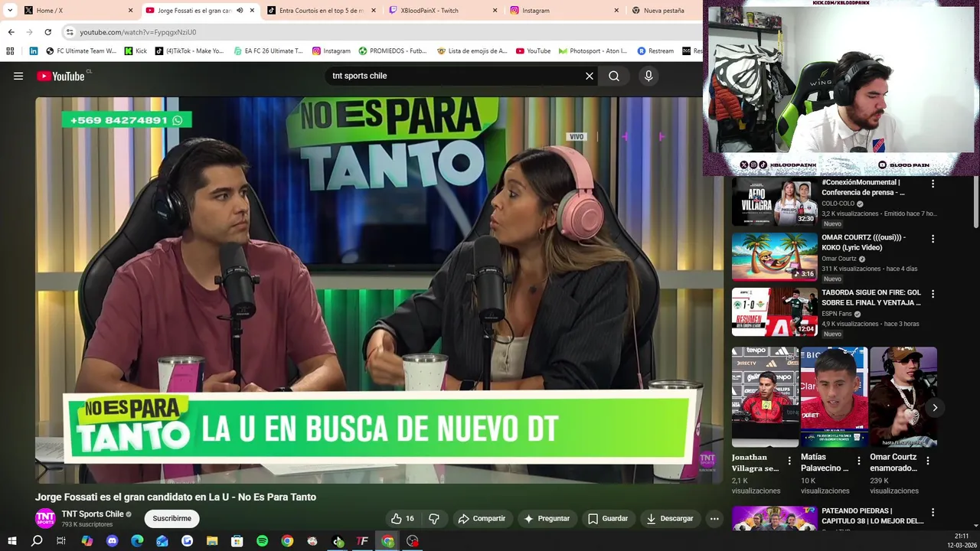Click the YouTube logo home link
980x551 pixels.
60,76
